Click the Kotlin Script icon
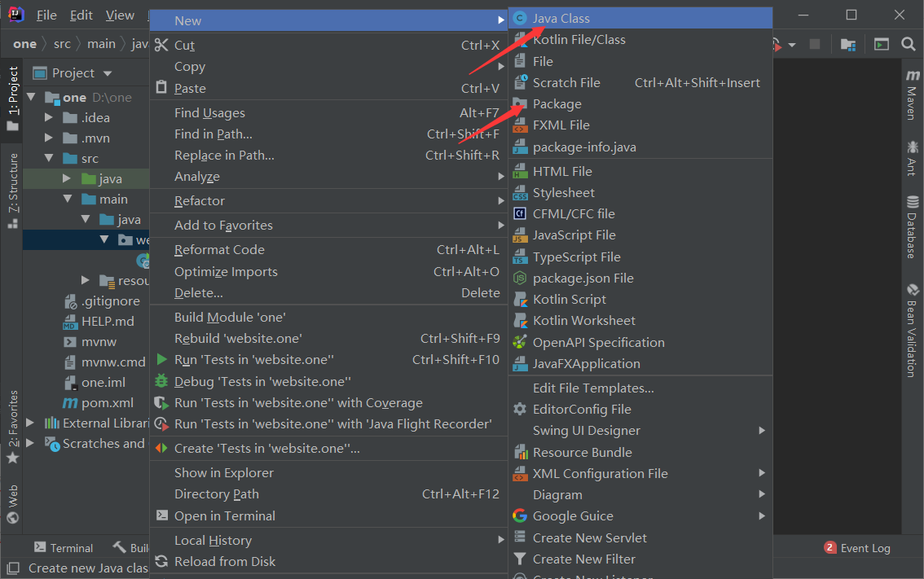Screen dimensions: 924x579 [520, 299]
